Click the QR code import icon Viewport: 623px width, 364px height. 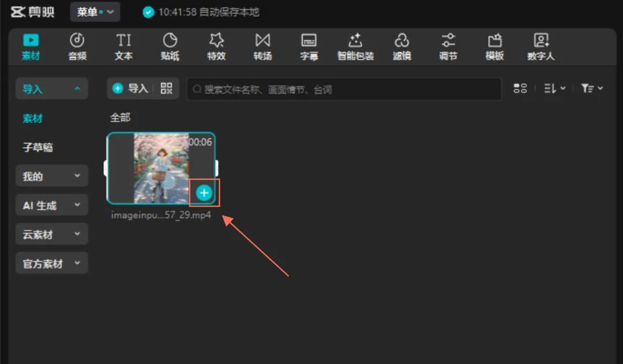coord(167,88)
